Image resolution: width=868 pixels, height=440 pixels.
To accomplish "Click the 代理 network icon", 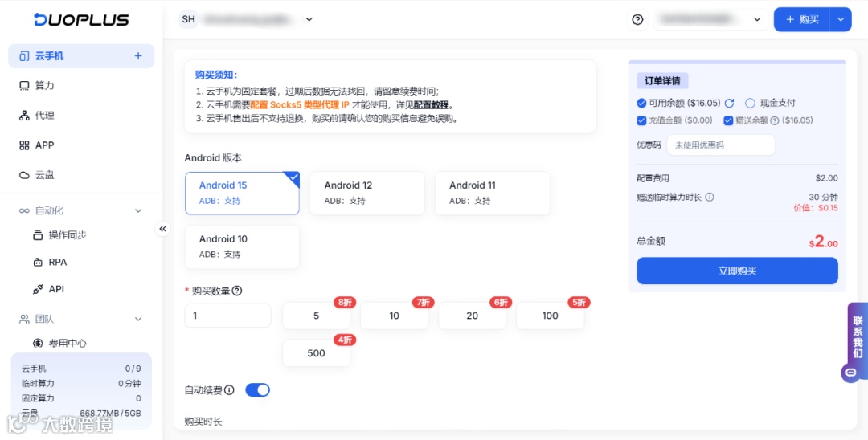I will tap(24, 116).
